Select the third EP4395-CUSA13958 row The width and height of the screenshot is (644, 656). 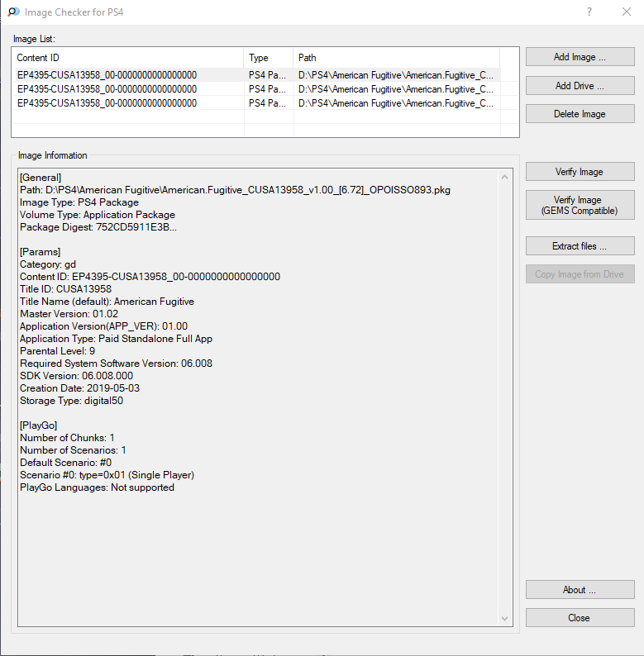click(257, 103)
